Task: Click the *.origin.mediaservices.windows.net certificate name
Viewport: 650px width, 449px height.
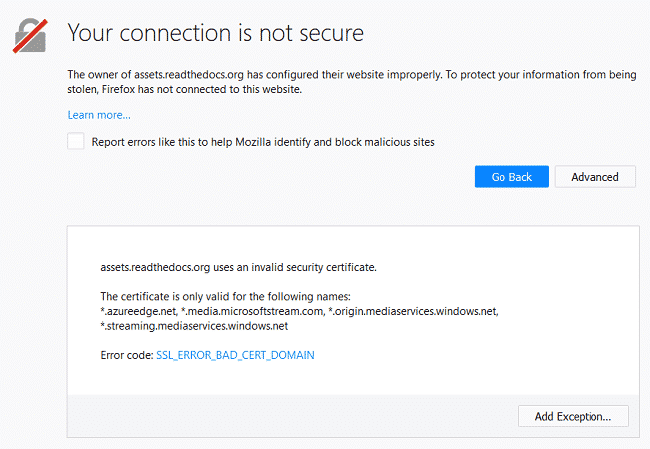Action: tap(412, 311)
